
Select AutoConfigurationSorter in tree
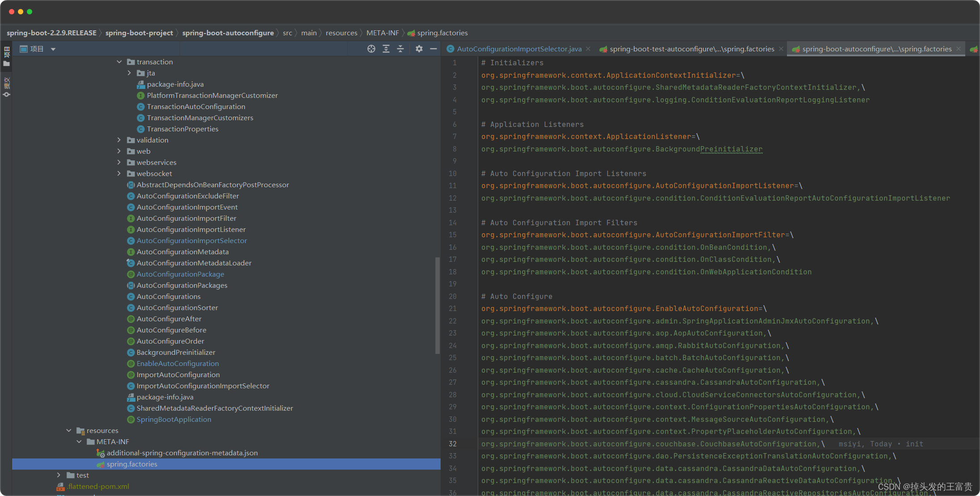pyautogui.click(x=177, y=307)
